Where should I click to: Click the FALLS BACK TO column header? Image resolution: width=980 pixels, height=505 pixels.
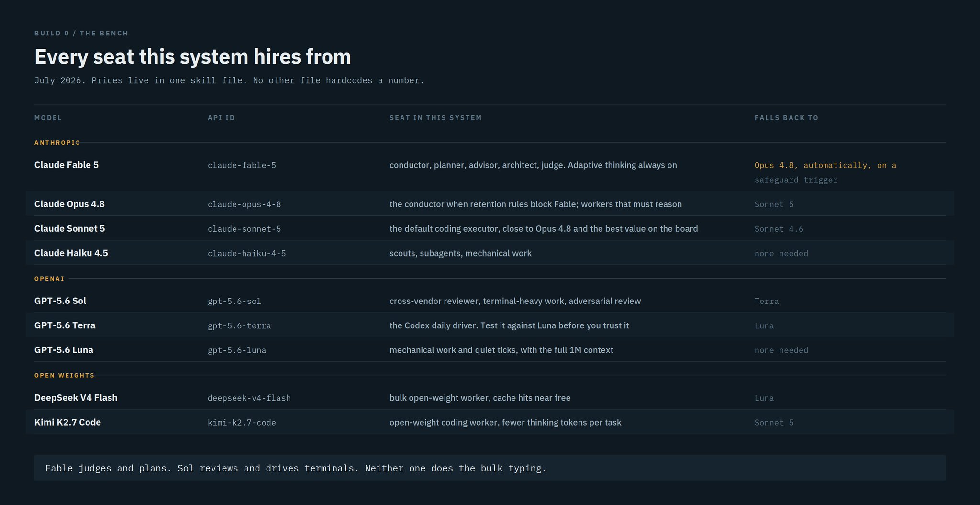tap(786, 118)
